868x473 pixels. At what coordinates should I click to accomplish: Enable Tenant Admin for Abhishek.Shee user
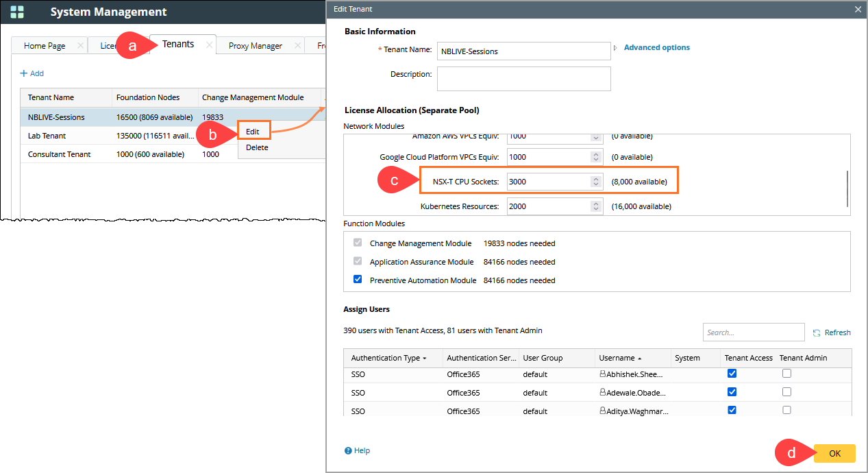[786, 374]
